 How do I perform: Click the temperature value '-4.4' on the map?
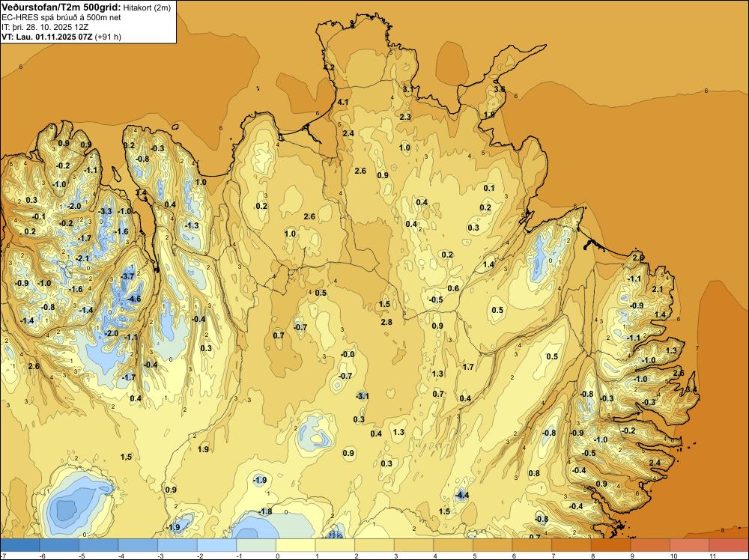[x=461, y=495]
